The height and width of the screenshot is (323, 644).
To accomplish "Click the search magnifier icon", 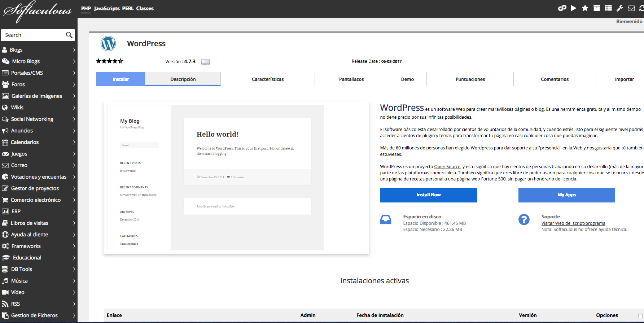I will tap(69, 35).
